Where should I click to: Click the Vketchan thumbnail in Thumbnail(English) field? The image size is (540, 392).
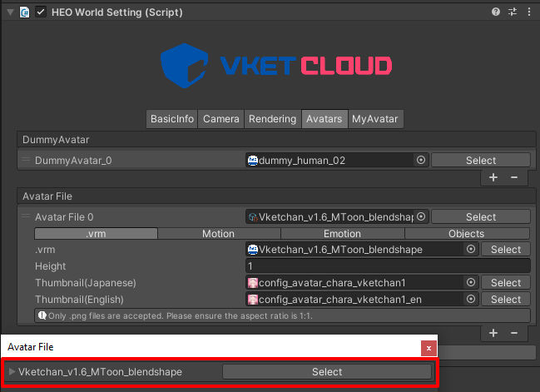coord(253,300)
